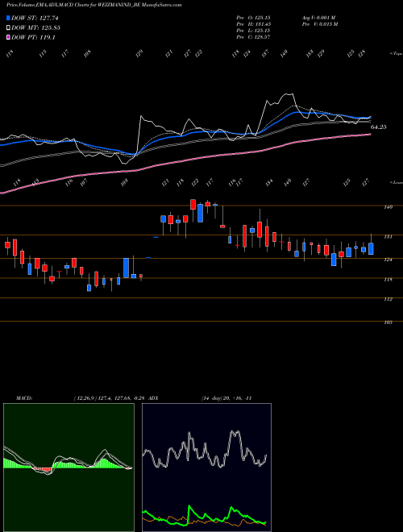Open the dark blue ADX indicator panel
Image resolution: width=403 pixels, height=532 pixels.
(206, 468)
